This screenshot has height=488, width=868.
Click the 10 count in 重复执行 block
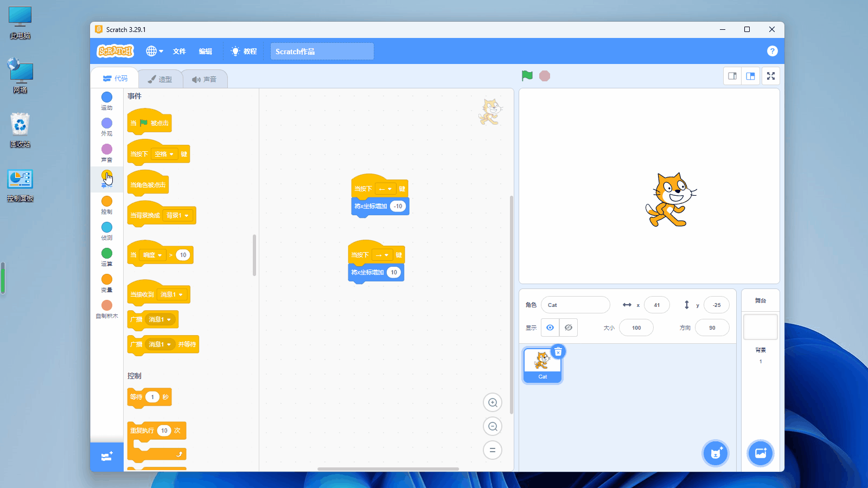coord(164,431)
